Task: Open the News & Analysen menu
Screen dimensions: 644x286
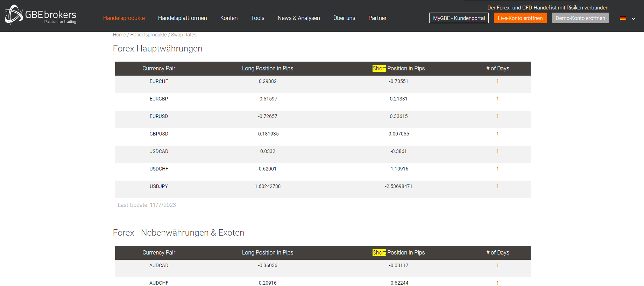Action: tap(299, 18)
